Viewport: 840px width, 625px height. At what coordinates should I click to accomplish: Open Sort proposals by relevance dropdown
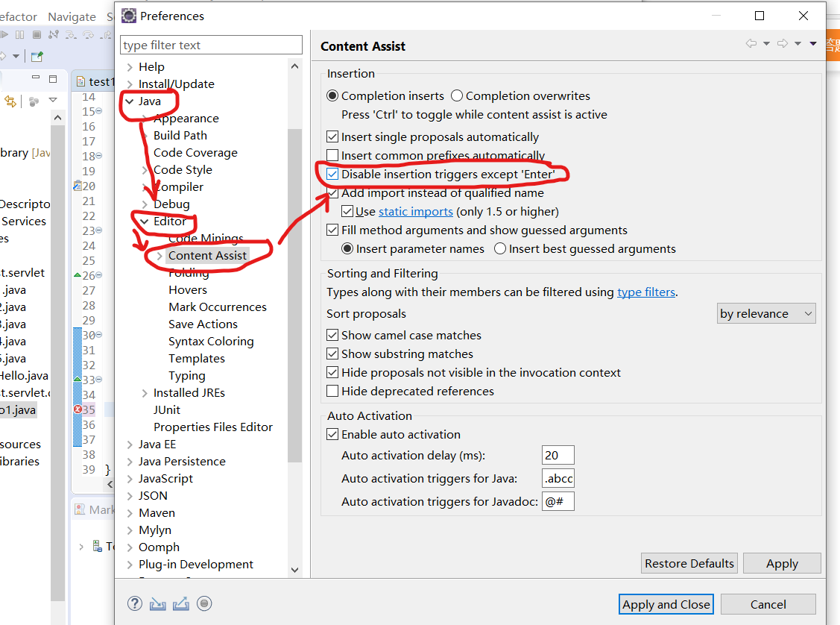[x=766, y=313]
